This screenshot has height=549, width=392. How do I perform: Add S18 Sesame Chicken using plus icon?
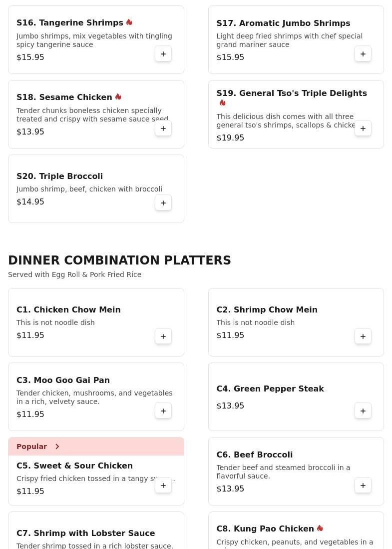pos(163,128)
